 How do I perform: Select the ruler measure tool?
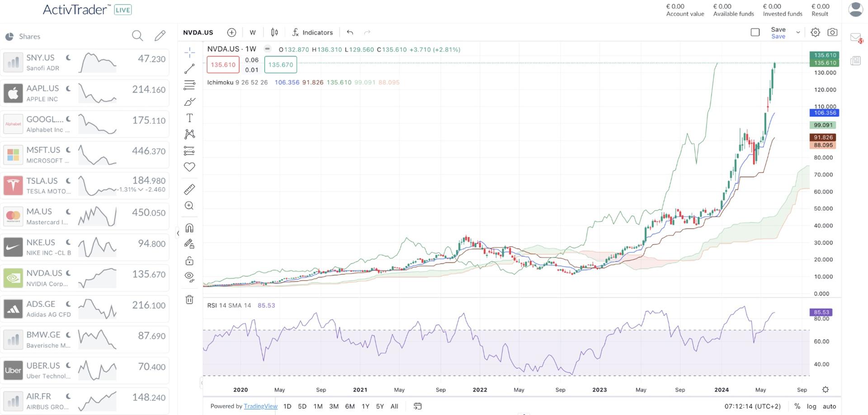click(x=189, y=189)
